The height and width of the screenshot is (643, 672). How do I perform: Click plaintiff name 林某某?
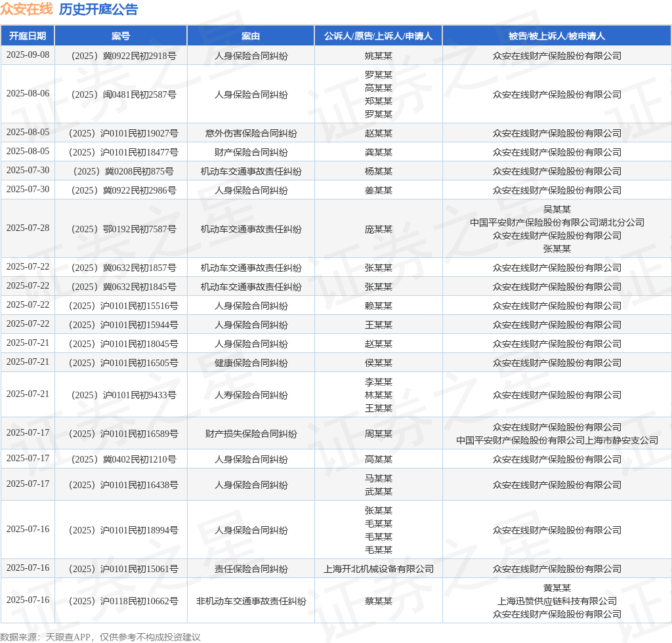tap(379, 395)
